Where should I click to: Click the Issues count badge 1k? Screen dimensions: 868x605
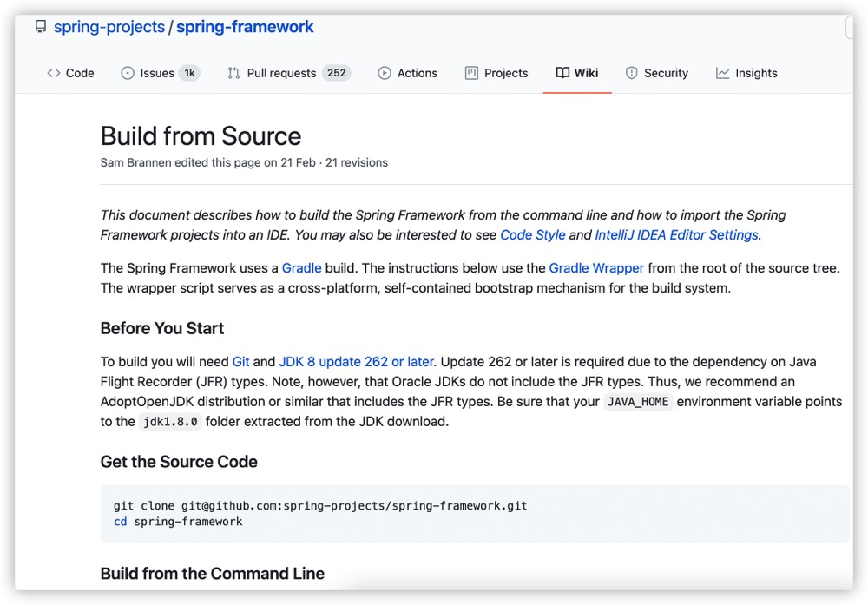coord(189,73)
